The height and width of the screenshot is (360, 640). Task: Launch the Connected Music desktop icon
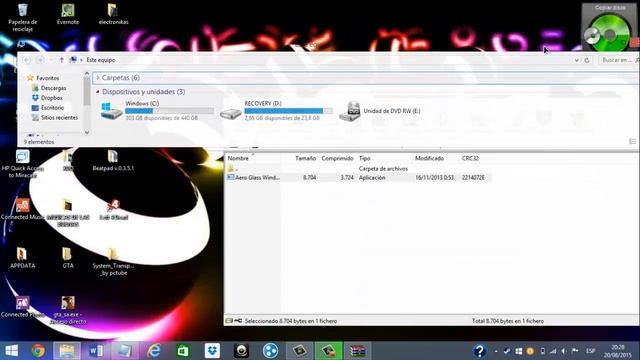tap(22, 209)
